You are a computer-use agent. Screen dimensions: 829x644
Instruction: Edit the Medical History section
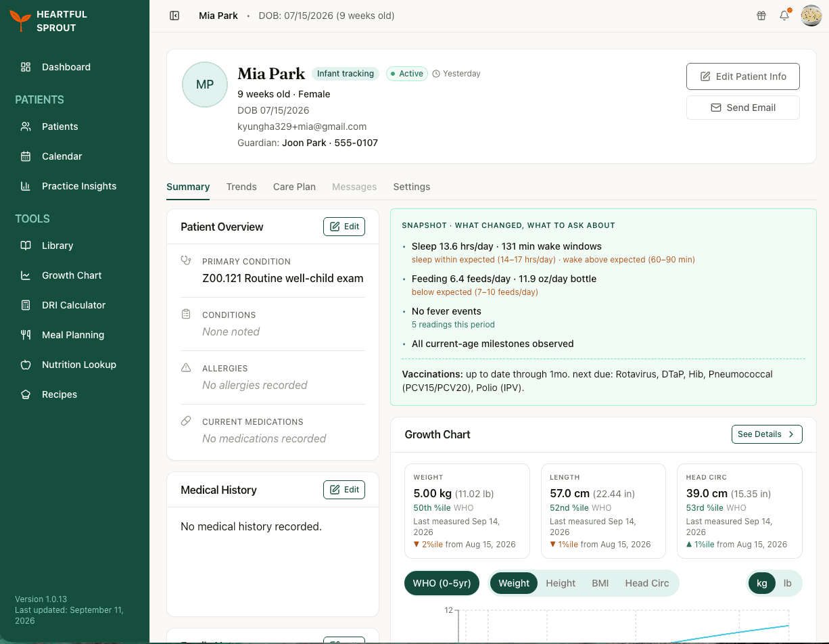pyautogui.click(x=344, y=490)
